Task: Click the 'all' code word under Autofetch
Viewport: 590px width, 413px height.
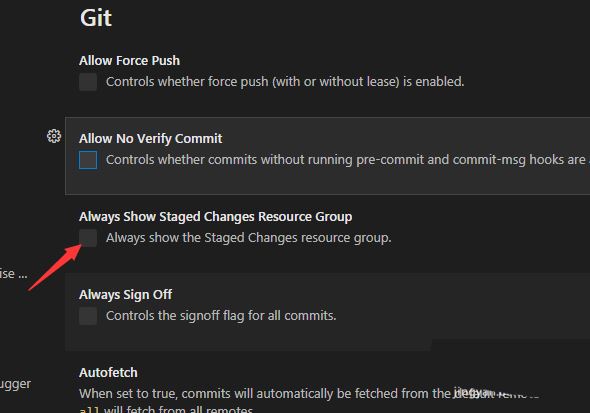Action: click(89, 410)
